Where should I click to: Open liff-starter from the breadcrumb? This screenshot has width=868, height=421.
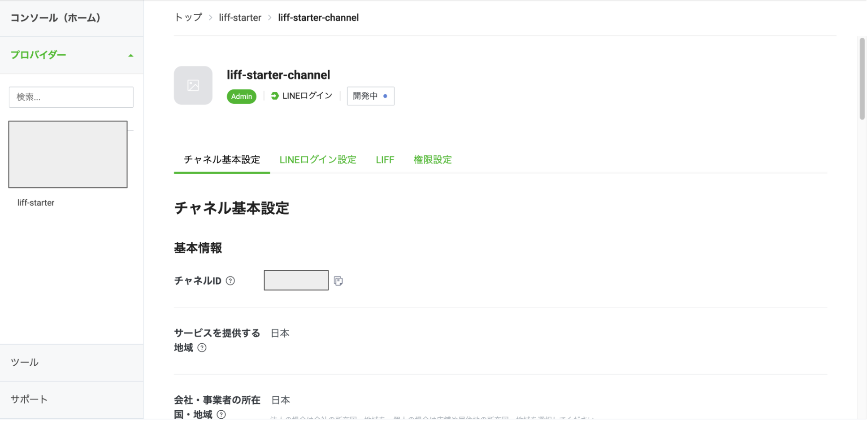240,17
